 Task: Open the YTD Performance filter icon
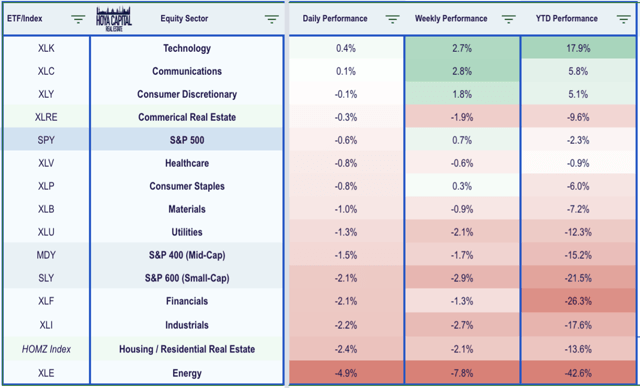[623, 19]
